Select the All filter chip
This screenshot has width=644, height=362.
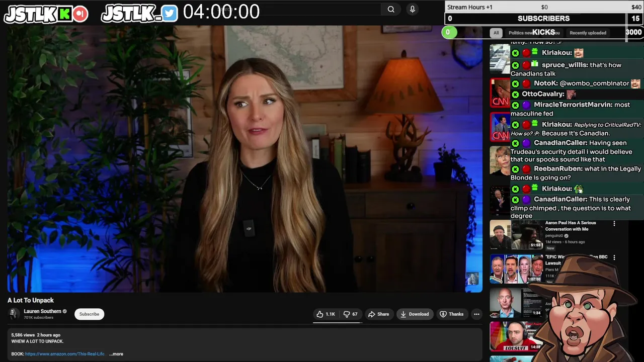coord(496,33)
